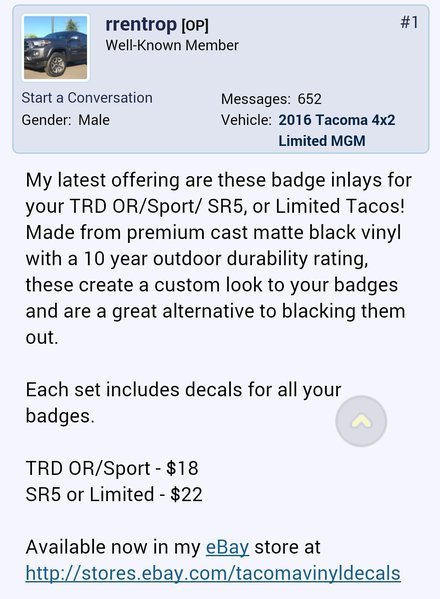Click the [OP] tag beside username
This screenshot has width=440, height=599.
(195, 26)
